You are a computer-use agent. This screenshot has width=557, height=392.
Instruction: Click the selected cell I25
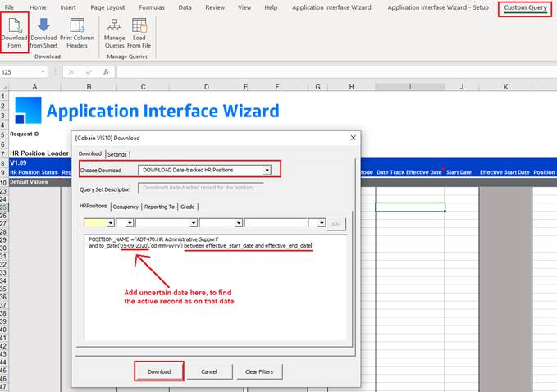(410, 207)
